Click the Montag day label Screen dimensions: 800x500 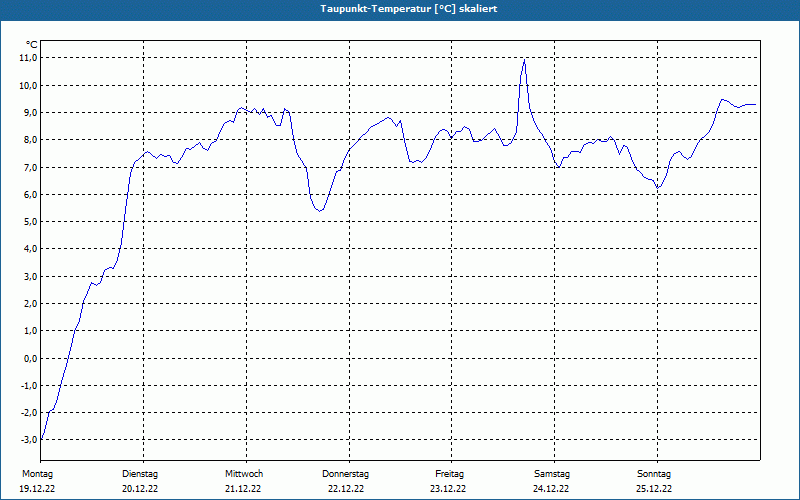point(37,474)
